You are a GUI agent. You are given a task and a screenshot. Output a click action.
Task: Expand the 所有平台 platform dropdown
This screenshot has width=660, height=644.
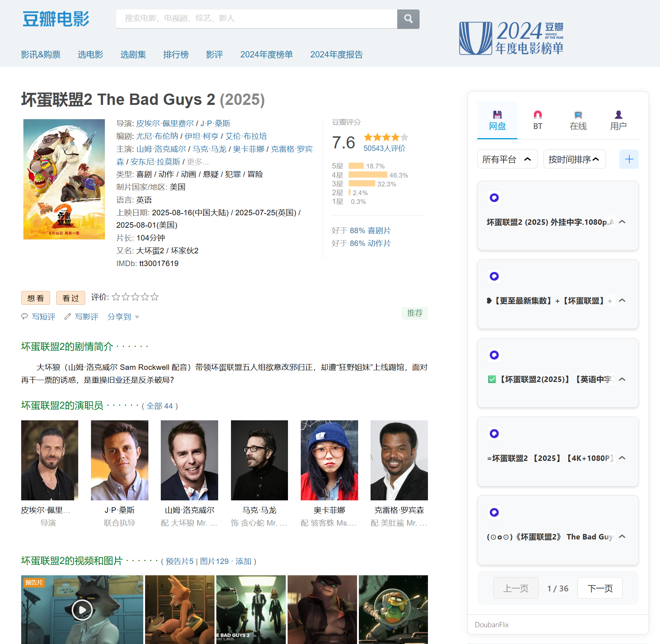(x=507, y=159)
